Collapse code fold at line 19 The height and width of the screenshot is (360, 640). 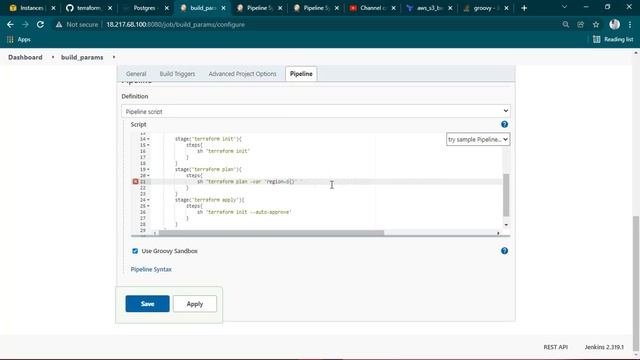pos(148,169)
